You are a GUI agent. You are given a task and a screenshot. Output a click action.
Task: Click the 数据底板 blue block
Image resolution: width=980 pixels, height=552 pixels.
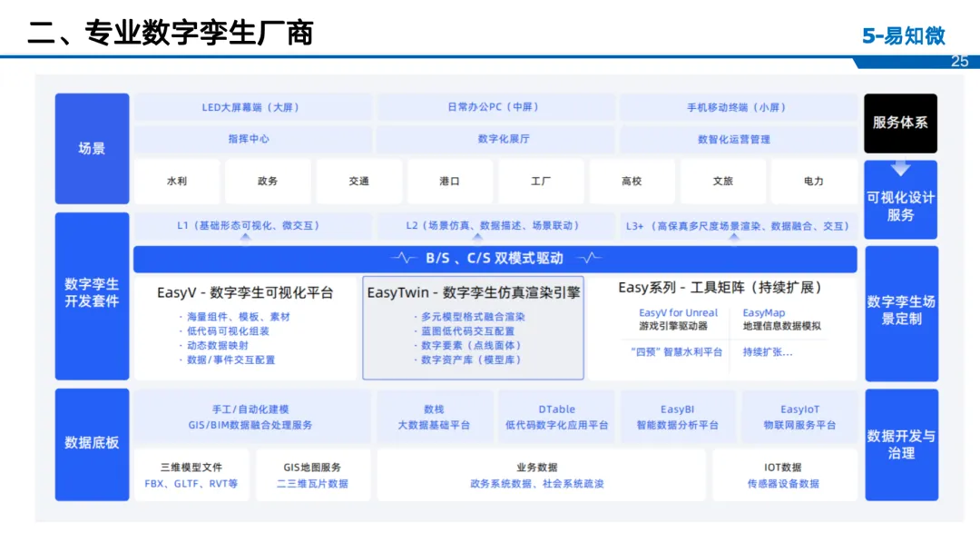[92, 445]
